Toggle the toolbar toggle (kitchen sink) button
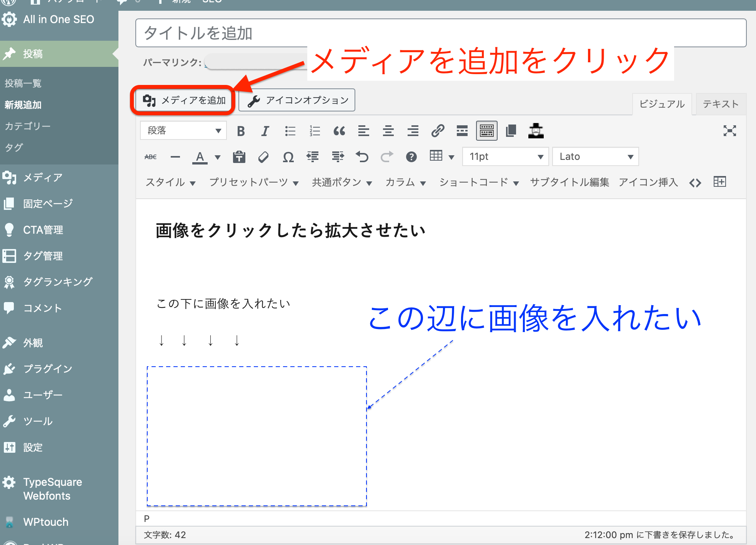 486,131
